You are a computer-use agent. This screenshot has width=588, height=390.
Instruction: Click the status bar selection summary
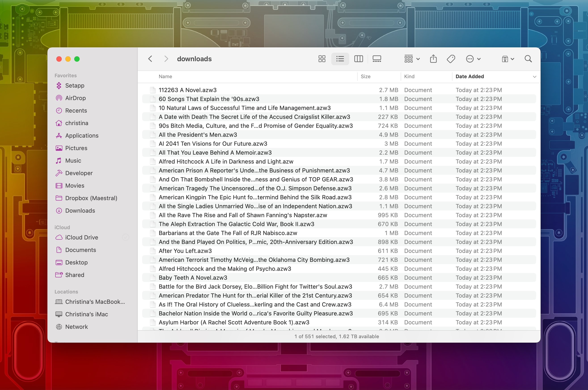pos(336,337)
